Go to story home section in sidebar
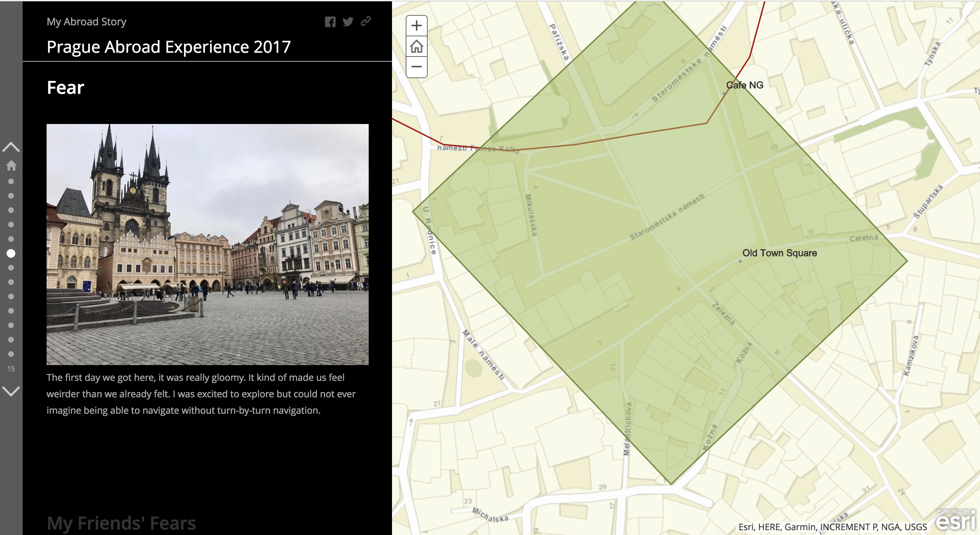Image resolution: width=980 pixels, height=535 pixels. point(11,165)
